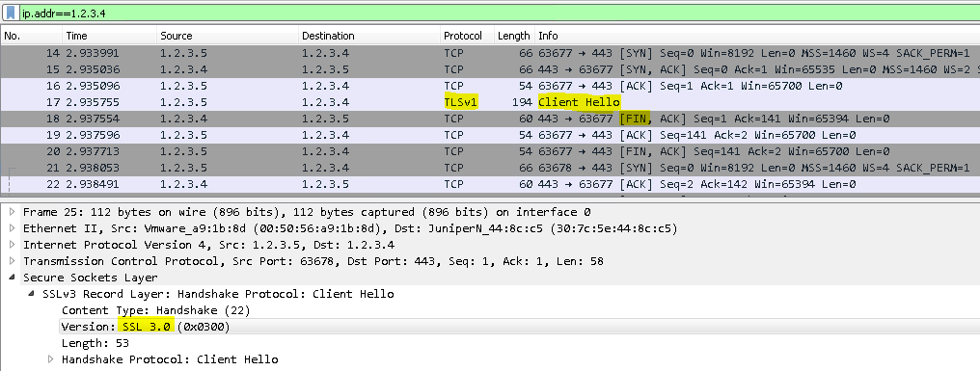The width and height of the screenshot is (980, 371).
Task: Expand the Transmission Control Protocol node
Action: point(12,261)
